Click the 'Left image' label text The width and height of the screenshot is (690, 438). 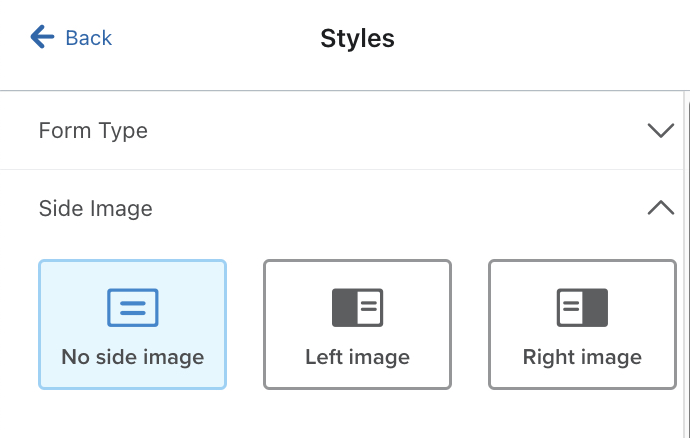tap(357, 357)
